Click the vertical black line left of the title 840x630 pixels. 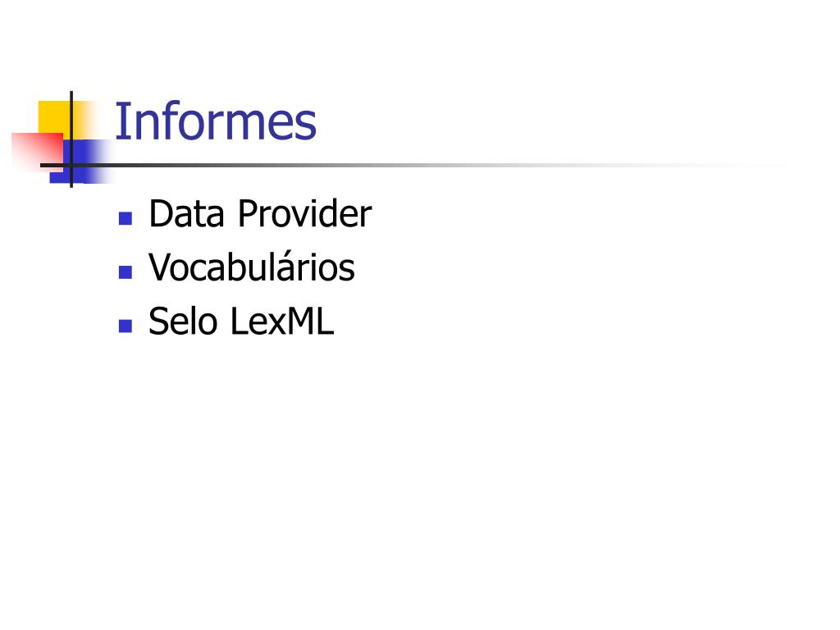(x=71, y=139)
